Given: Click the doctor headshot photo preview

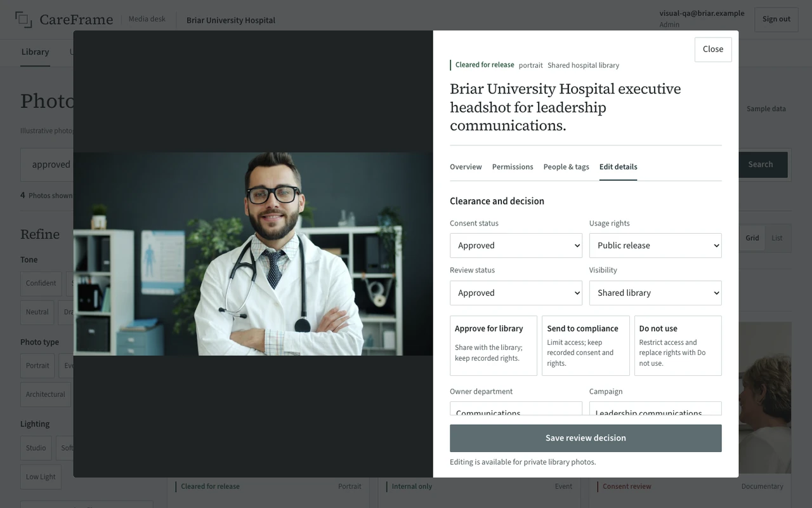Looking at the screenshot, I should (253, 254).
